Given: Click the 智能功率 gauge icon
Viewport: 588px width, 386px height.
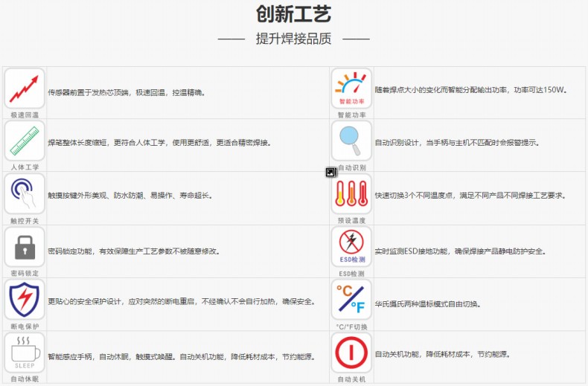Looking at the screenshot, I should 351,89.
